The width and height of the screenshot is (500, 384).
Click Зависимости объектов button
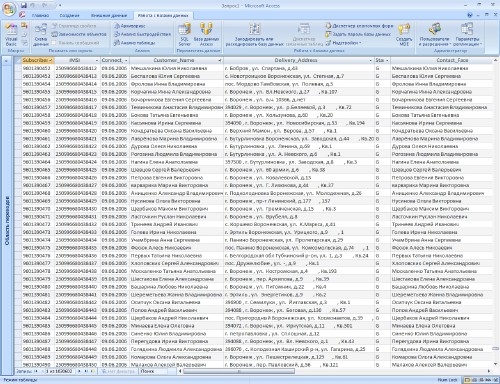tap(79, 34)
